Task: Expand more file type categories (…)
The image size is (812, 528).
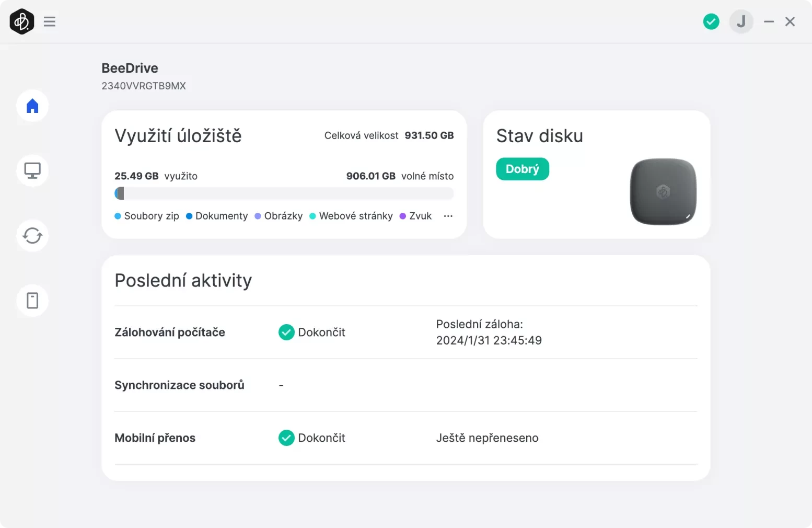Action: tap(448, 216)
